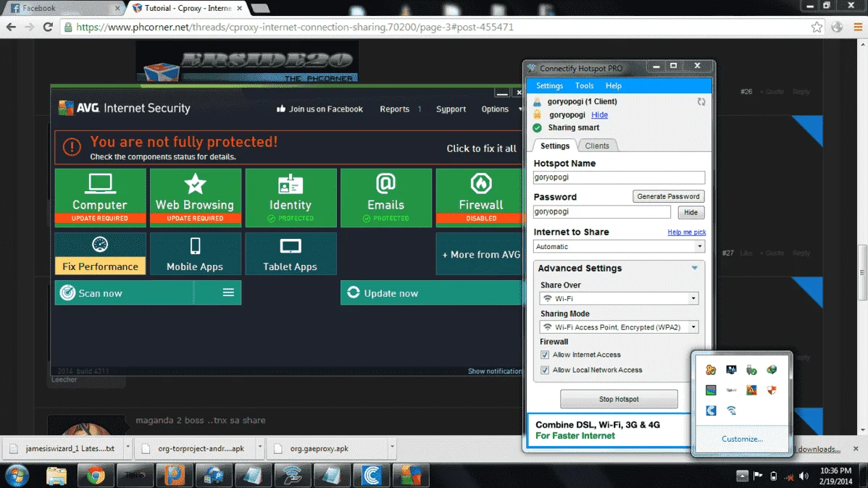Image resolution: width=868 pixels, height=488 pixels.
Task: Toggle Allow Local Network Access checkbox
Action: click(545, 370)
